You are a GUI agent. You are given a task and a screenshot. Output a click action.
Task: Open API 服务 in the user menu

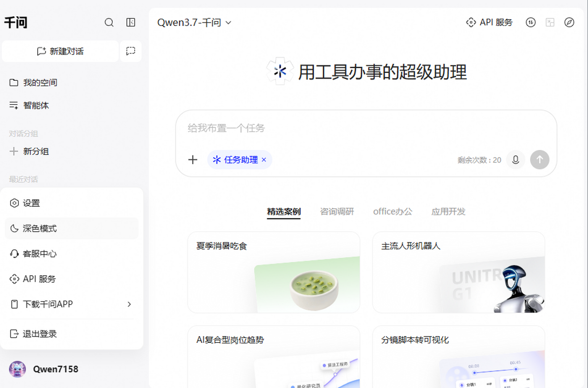tap(72, 279)
